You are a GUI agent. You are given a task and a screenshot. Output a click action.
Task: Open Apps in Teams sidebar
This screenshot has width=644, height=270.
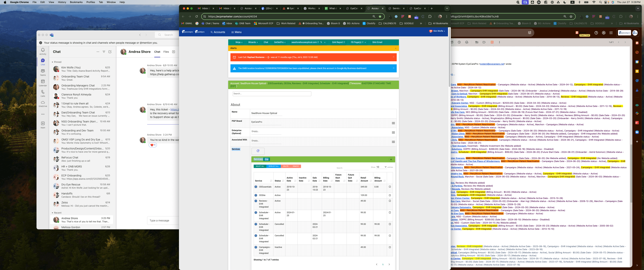(43, 125)
